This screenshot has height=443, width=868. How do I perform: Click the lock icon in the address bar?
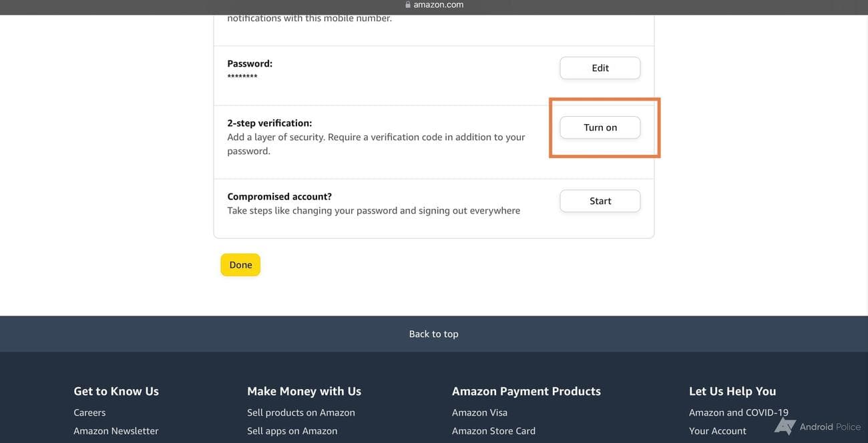coord(408,5)
